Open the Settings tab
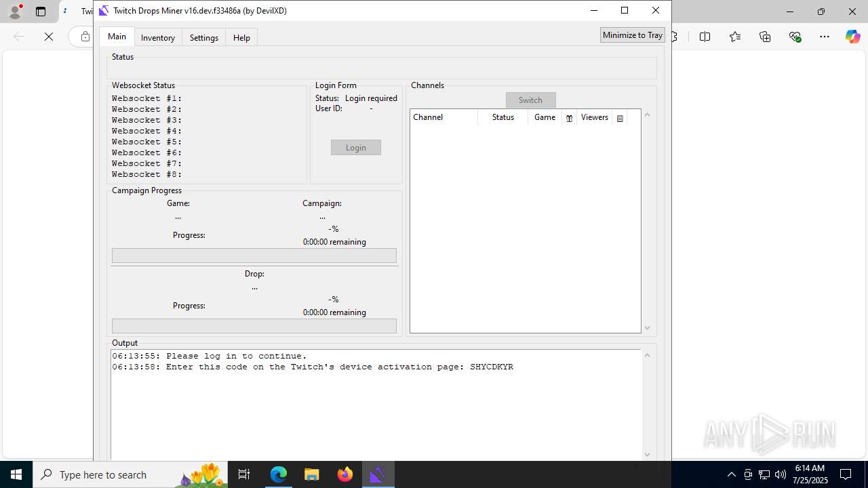Image resolution: width=868 pixels, height=488 pixels. tap(203, 38)
